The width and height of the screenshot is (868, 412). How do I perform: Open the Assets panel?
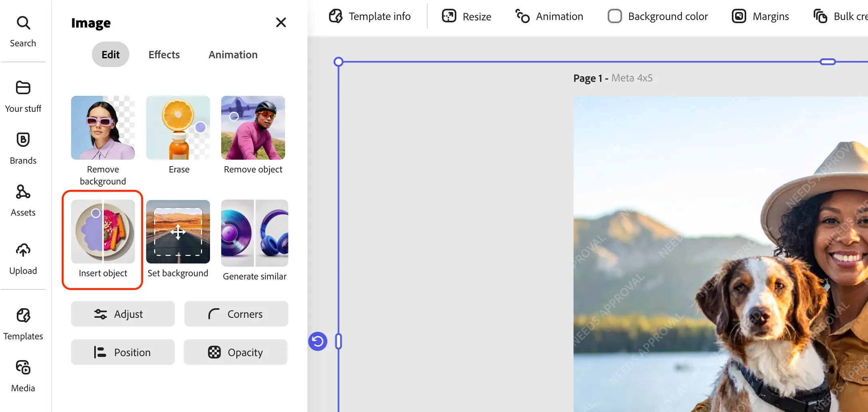coord(23,200)
